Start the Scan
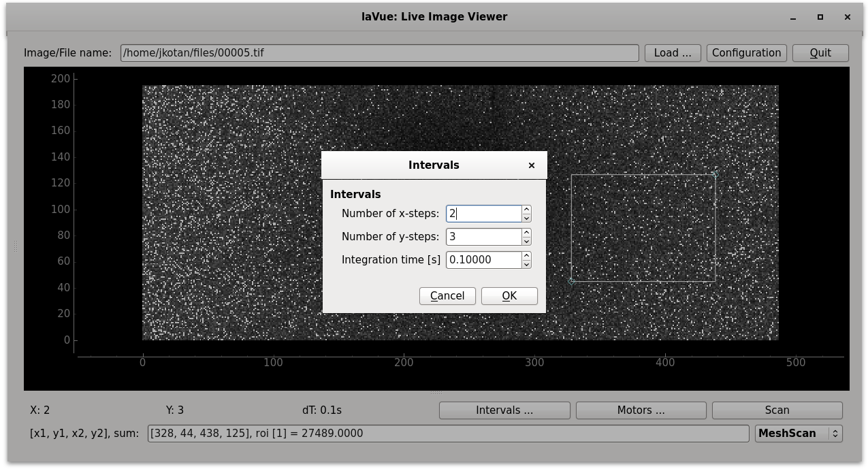This screenshot has height=471, width=868. coord(777,410)
